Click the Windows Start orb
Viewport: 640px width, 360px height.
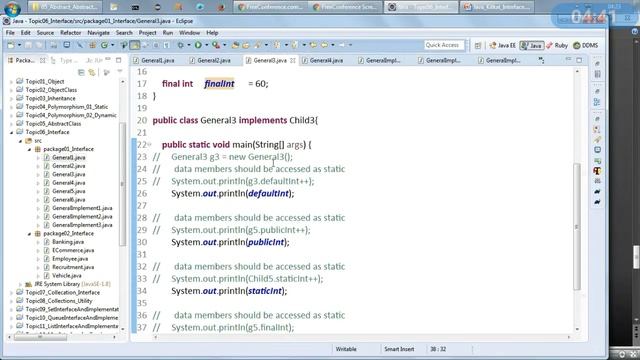click(12, 8)
